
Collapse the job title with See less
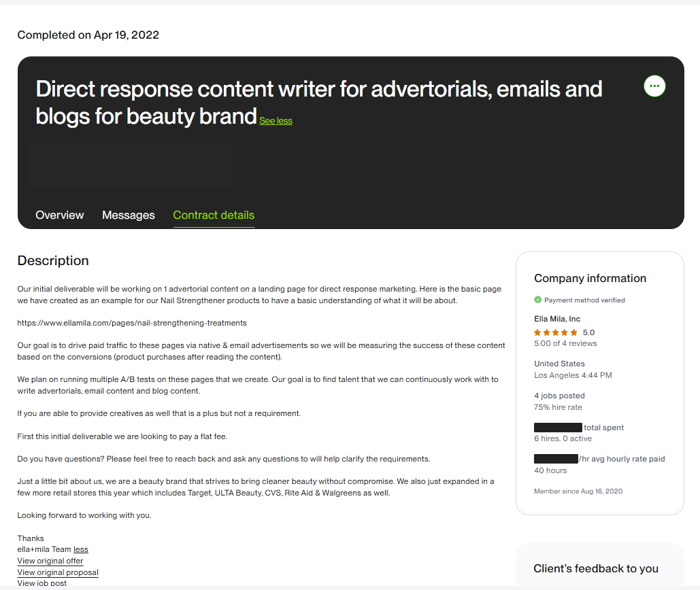(276, 120)
